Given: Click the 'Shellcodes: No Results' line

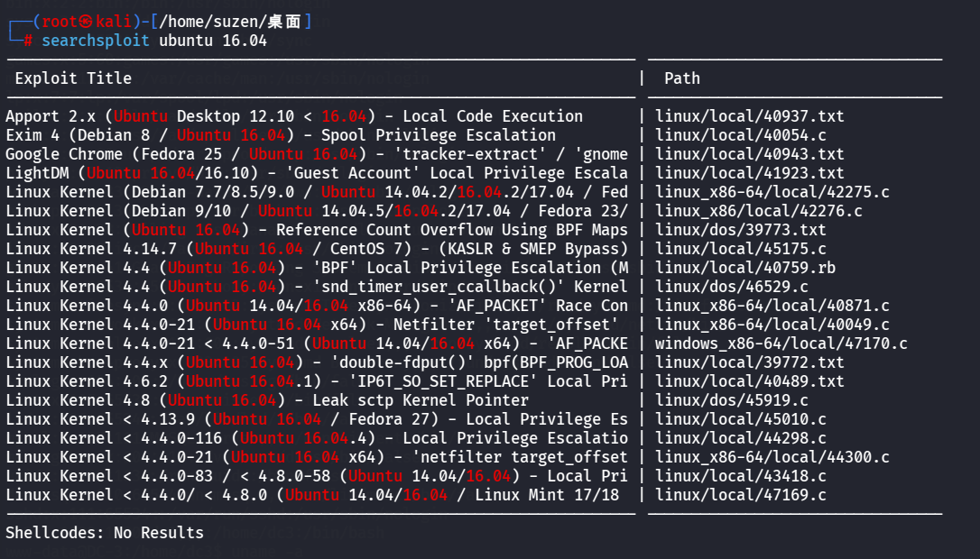Looking at the screenshot, I should [x=105, y=533].
